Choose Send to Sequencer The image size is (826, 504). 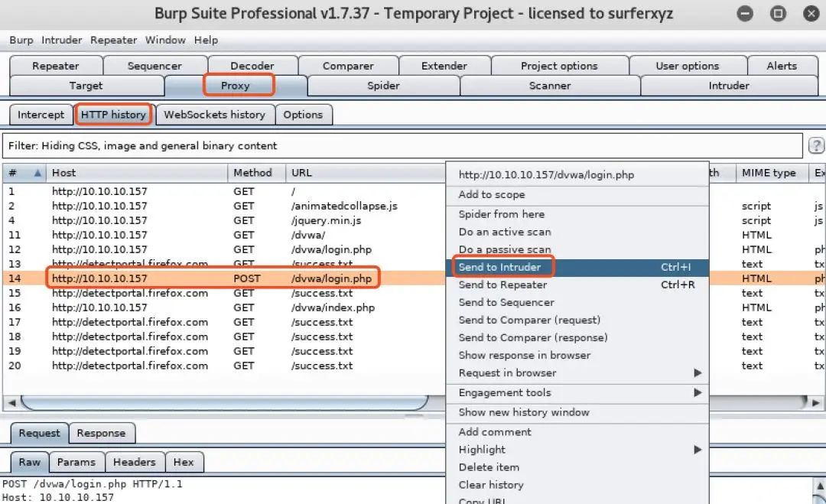pyautogui.click(x=577, y=302)
